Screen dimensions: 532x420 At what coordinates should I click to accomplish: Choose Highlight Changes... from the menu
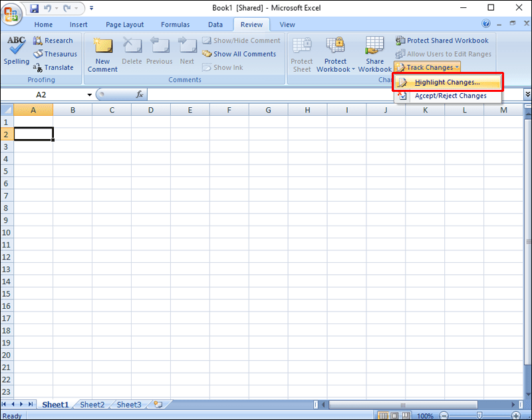coord(448,82)
